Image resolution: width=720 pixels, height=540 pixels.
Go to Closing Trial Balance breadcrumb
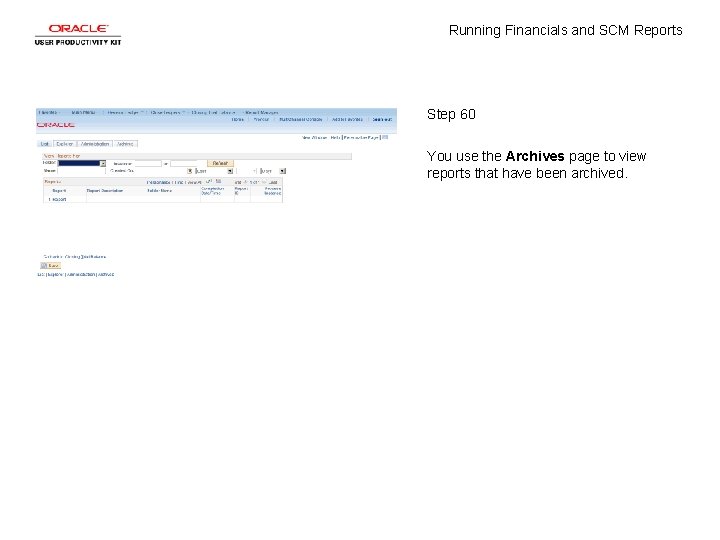pyautogui.click(x=213, y=112)
